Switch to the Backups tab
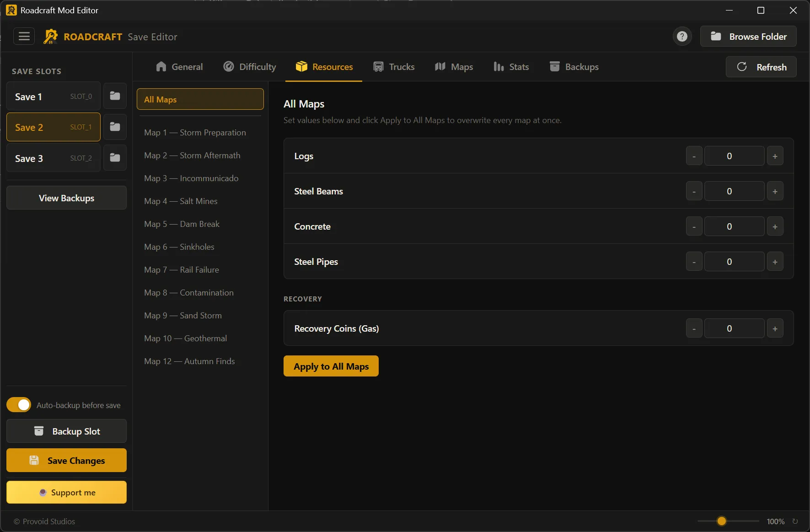Screen dimensions: 810x532 pos(574,67)
